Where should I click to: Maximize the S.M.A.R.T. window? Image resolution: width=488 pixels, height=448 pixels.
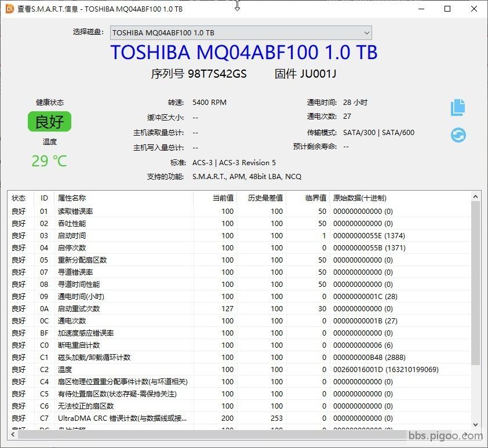[447, 9]
